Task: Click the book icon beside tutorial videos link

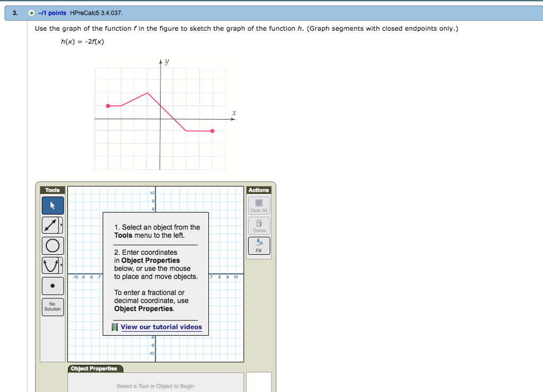Action: 115,327
